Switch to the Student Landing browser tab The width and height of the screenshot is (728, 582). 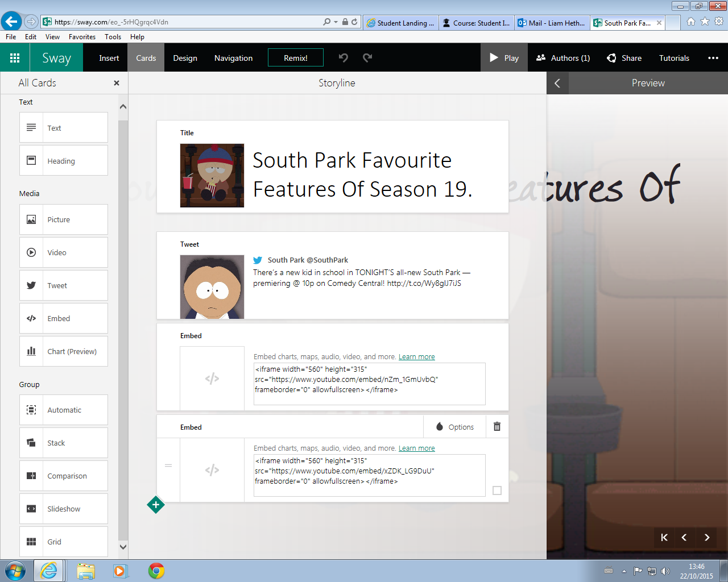(x=401, y=23)
